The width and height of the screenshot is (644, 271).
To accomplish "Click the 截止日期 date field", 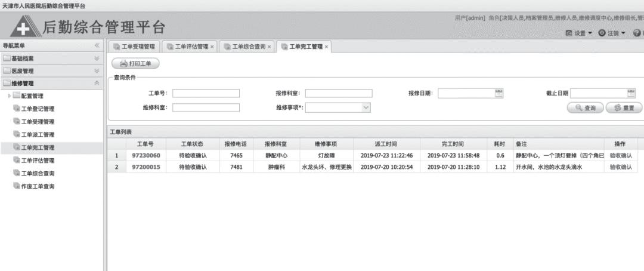I will pos(599,93).
